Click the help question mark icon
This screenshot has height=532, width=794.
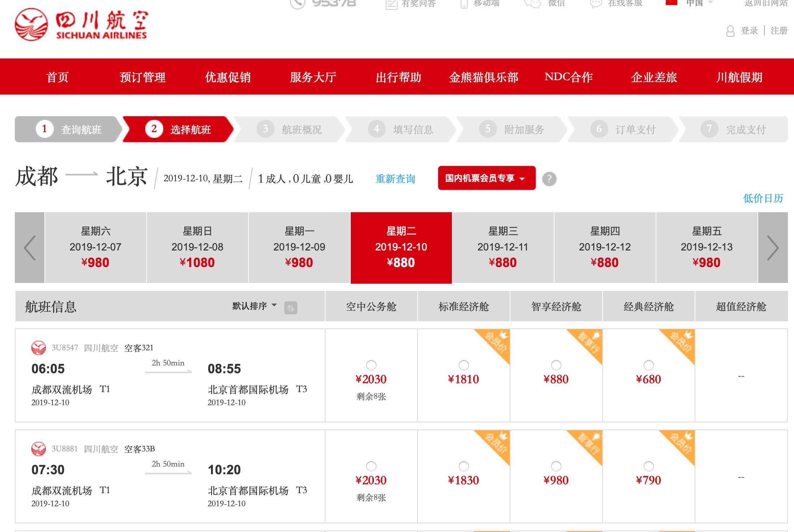[x=549, y=179]
